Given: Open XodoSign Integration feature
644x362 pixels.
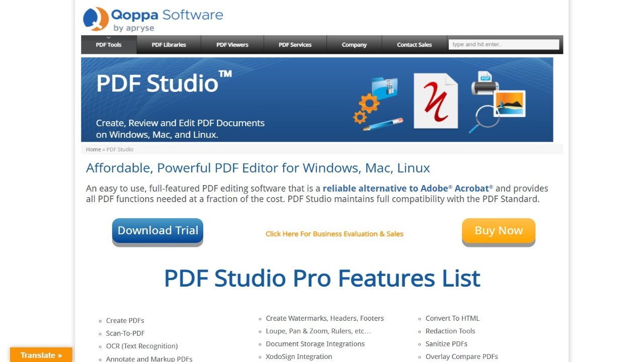Looking at the screenshot, I should (x=299, y=356).
